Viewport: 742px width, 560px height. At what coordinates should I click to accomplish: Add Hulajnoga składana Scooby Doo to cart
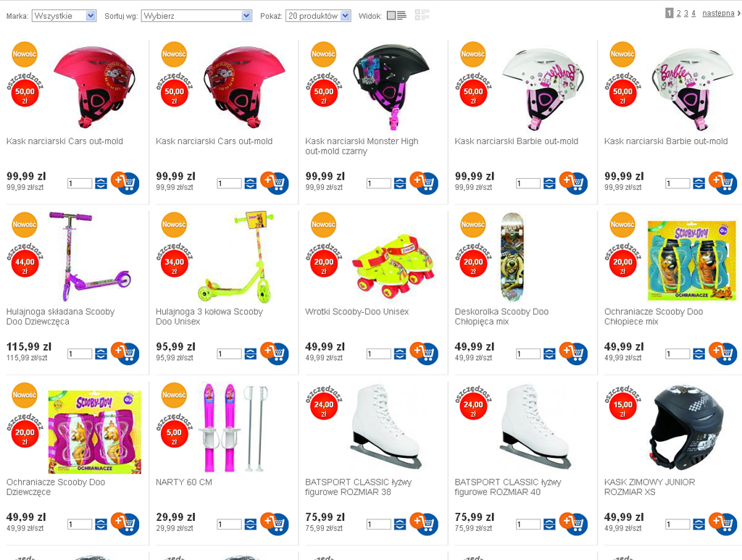click(x=125, y=353)
